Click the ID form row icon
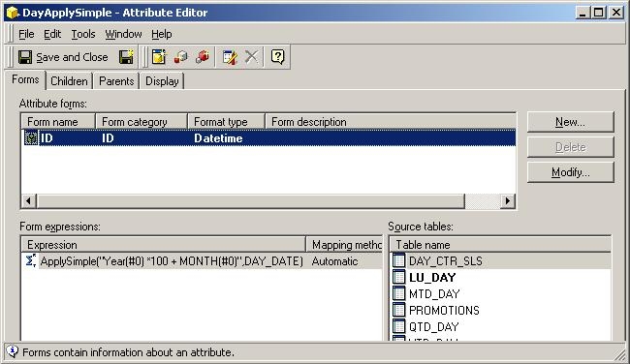 pos(31,138)
